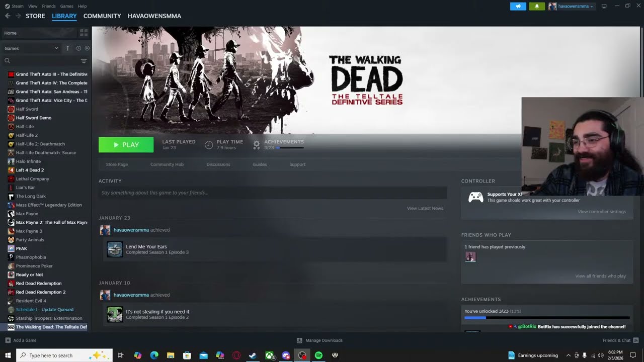
Task: Open Friends & Chat
Action: 620,340
